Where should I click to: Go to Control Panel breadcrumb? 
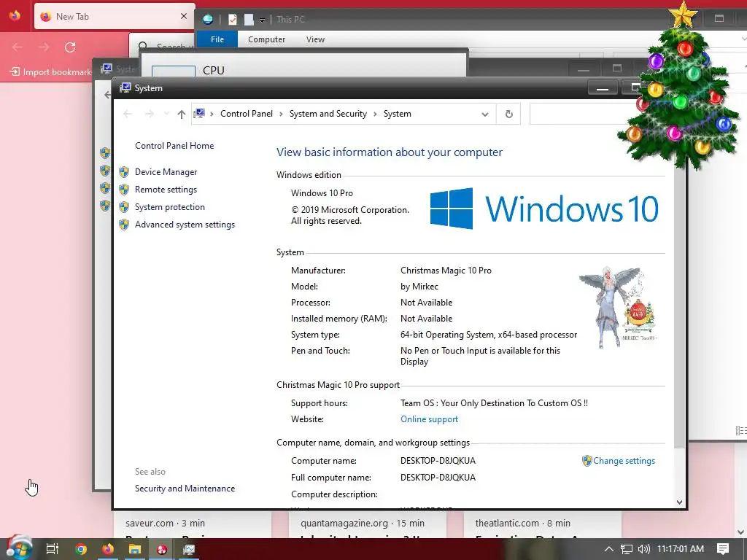point(247,114)
